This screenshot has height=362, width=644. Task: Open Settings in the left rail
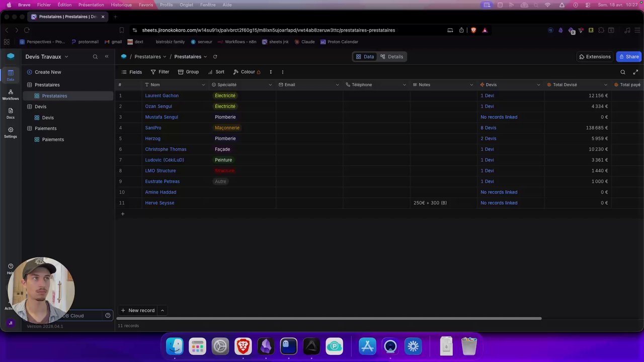point(11,132)
